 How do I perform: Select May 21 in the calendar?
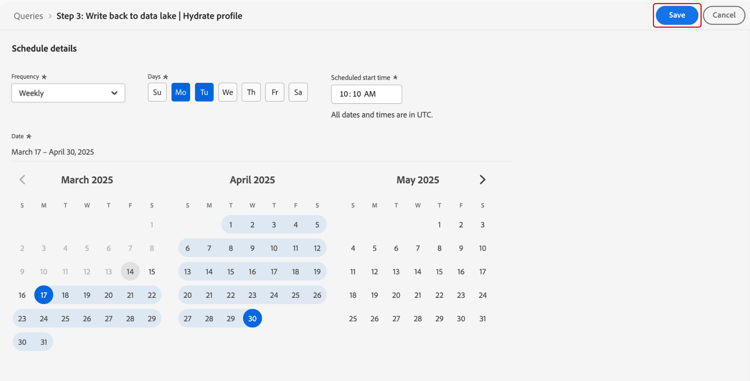click(x=418, y=295)
